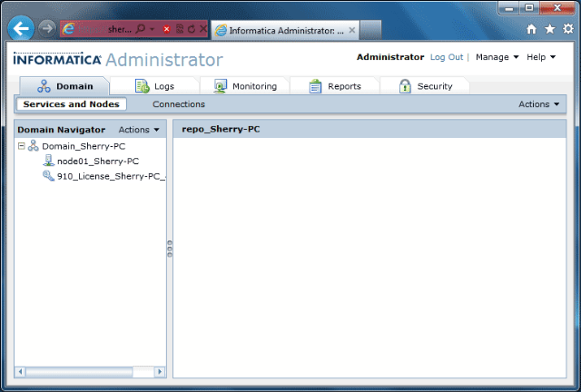This screenshot has width=581, height=392.
Task: Click the Reports tab's clipboard icon
Action: 315,86
